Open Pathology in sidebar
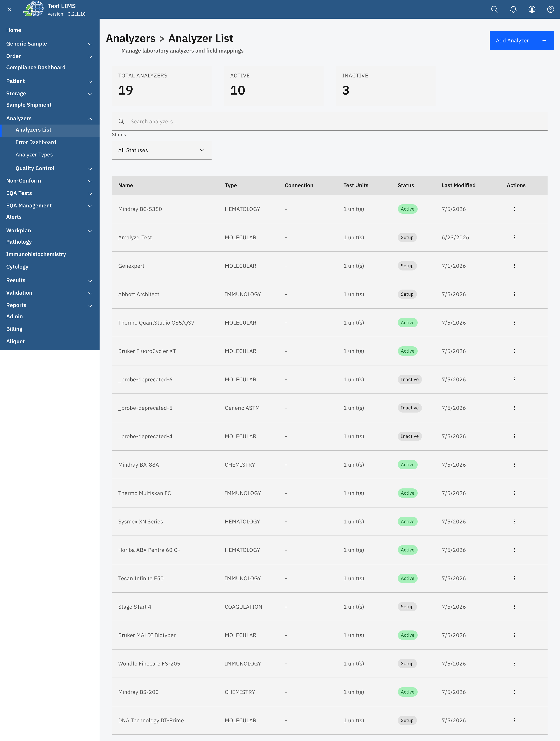560x741 pixels. pyautogui.click(x=19, y=242)
